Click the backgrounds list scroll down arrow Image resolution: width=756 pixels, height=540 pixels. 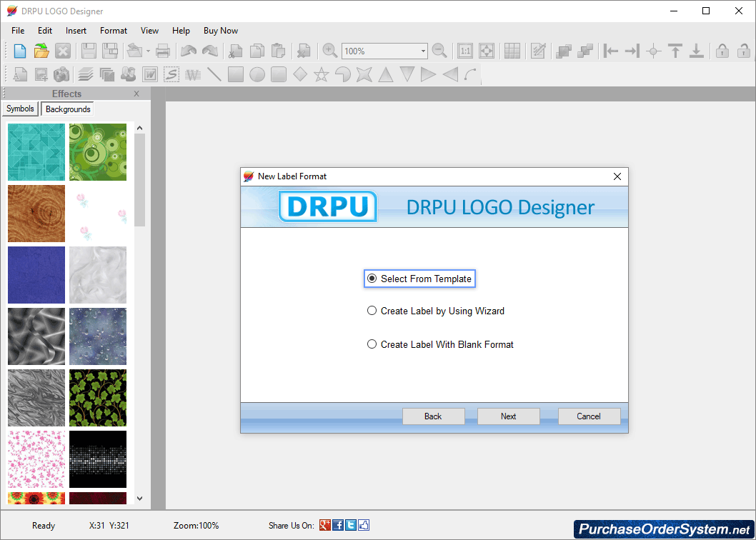coord(140,498)
